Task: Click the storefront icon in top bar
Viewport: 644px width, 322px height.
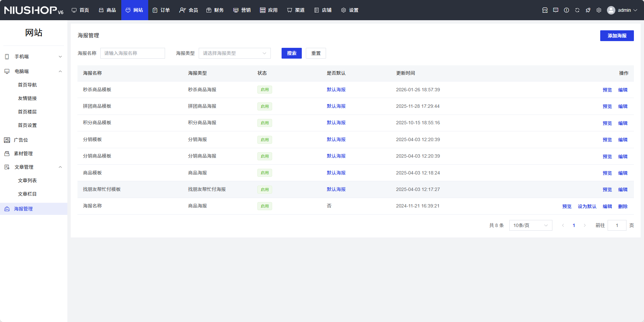Action: 545,10
